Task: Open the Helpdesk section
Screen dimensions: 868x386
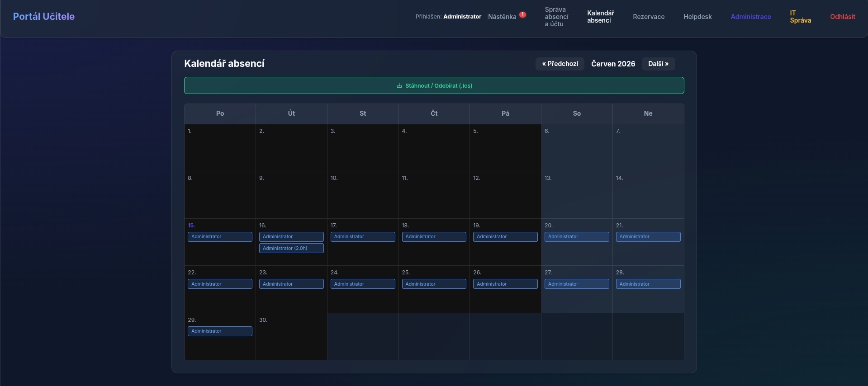Action: coord(697,17)
